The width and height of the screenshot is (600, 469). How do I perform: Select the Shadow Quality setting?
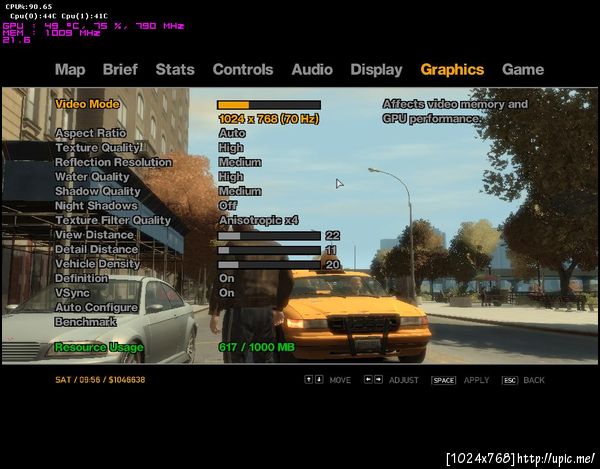tap(98, 191)
